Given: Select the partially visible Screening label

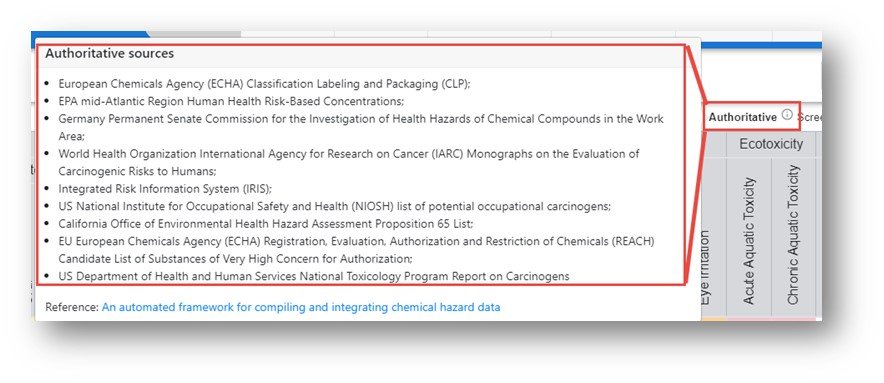Looking at the screenshot, I should [x=809, y=117].
